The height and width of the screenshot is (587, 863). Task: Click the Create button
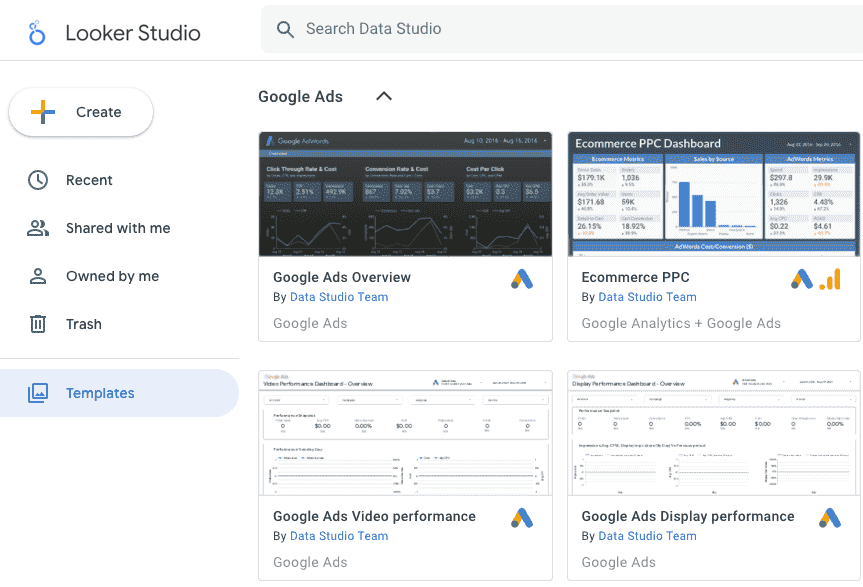pos(80,112)
